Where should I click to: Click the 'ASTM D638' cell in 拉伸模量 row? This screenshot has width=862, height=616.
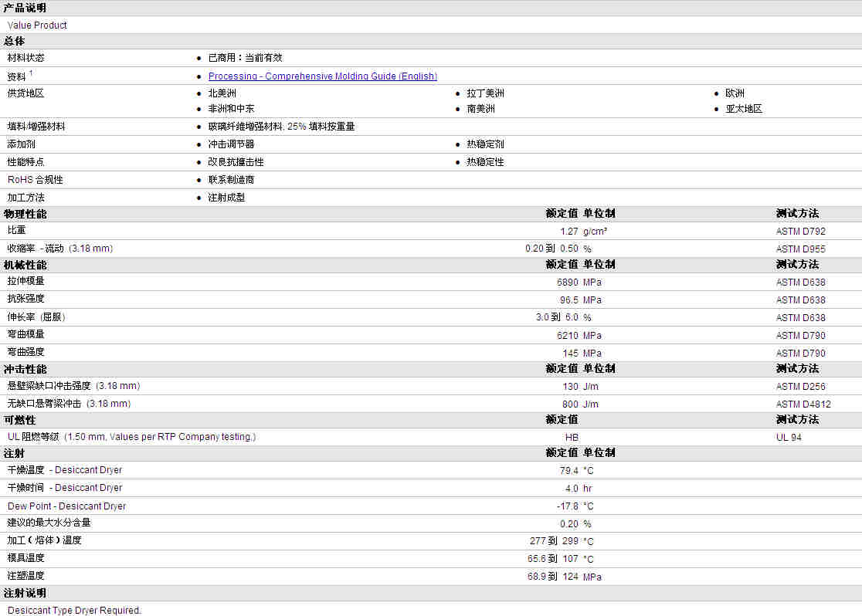pyautogui.click(x=800, y=283)
